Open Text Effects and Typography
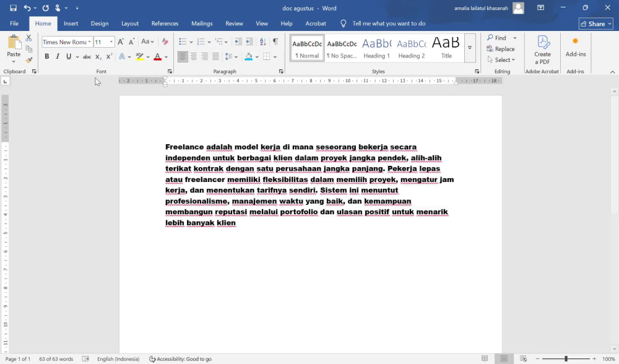This screenshot has width=619, height=364. coord(123,56)
